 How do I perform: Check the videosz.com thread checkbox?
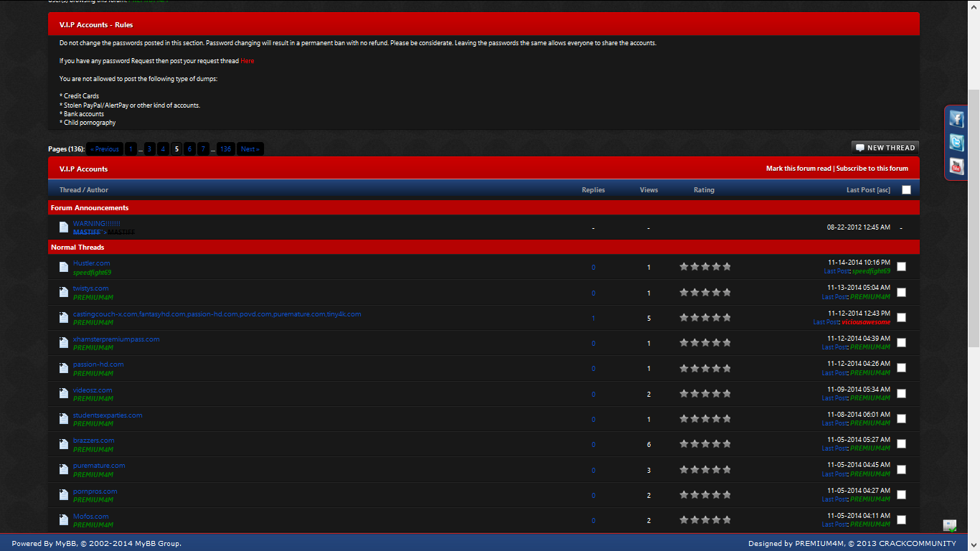pos(901,394)
